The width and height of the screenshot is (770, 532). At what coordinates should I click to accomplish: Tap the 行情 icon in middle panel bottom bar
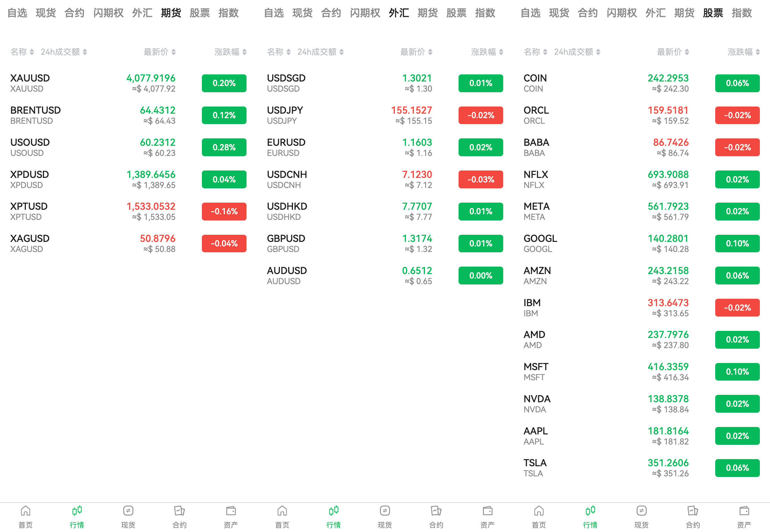pos(333,515)
